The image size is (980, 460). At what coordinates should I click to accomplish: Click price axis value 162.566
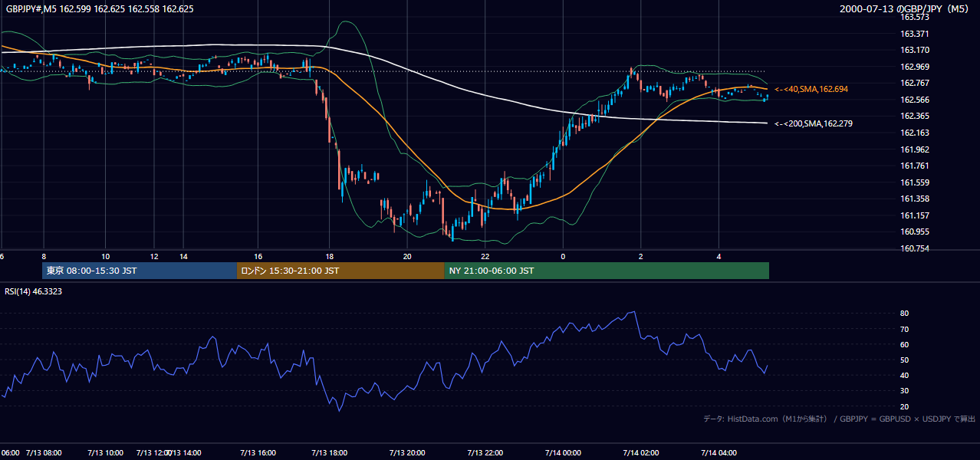click(914, 100)
